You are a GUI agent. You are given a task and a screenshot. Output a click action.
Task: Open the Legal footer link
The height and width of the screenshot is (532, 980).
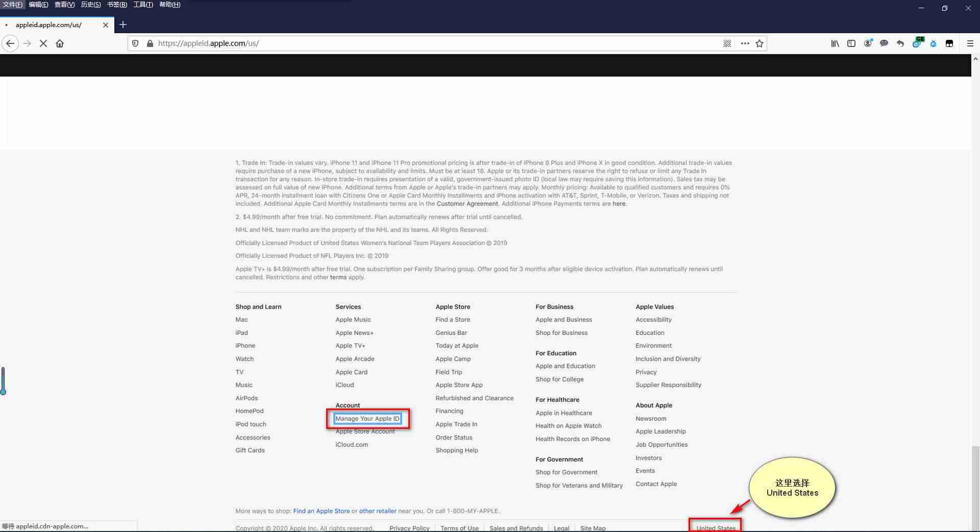point(561,528)
